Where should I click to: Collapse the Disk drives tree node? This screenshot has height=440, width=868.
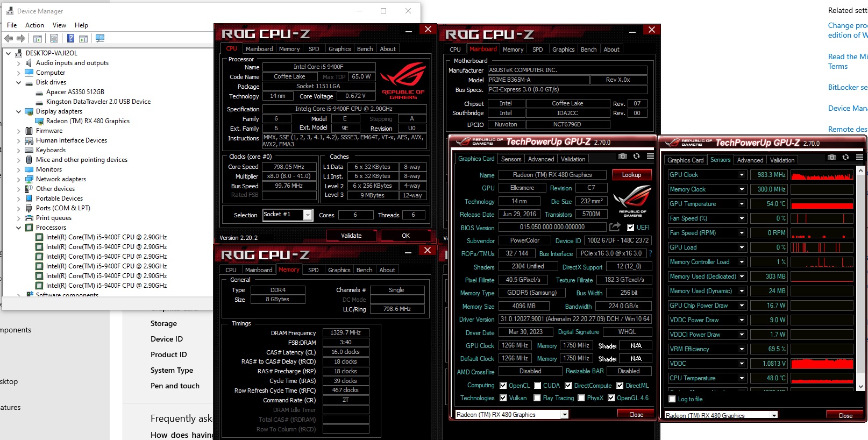18,82
